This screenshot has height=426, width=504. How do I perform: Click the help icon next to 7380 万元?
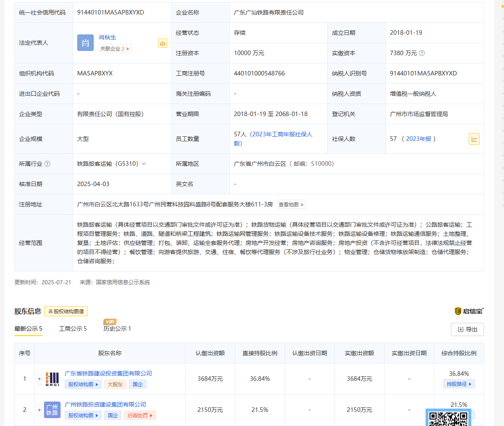click(x=422, y=53)
